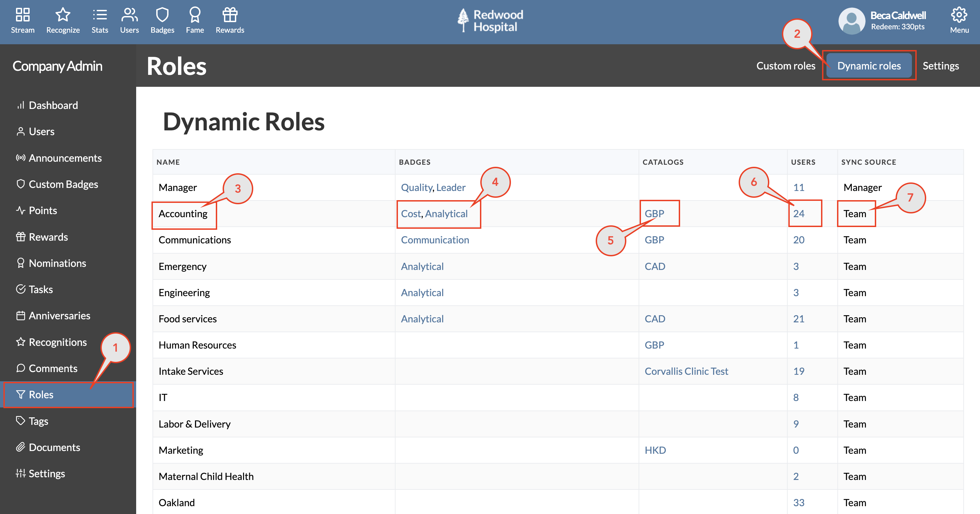Switch to the Custom roles tab
The image size is (980, 514).
(786, 65)
